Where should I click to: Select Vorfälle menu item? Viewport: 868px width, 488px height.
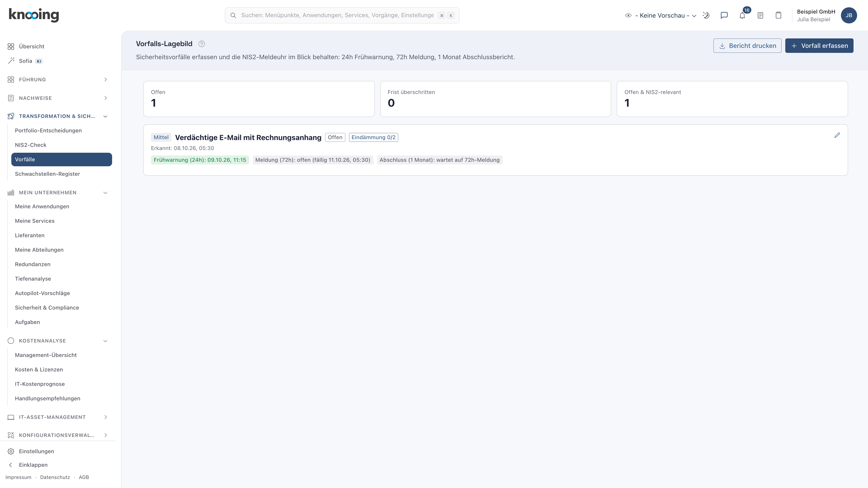[x=62, y=159]
